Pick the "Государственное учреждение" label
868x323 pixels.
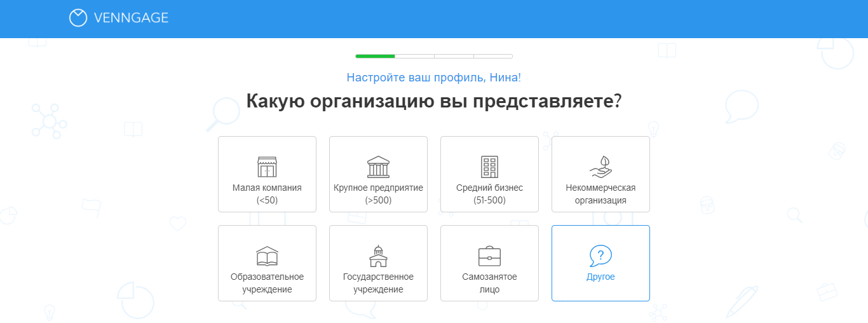(378, 283)
